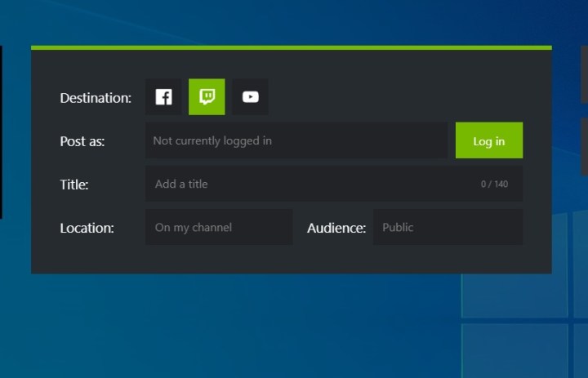Click the lower dark panel at right edge
Screen dimensions: 588x378
pyautogui.click(x=583, y=146)
